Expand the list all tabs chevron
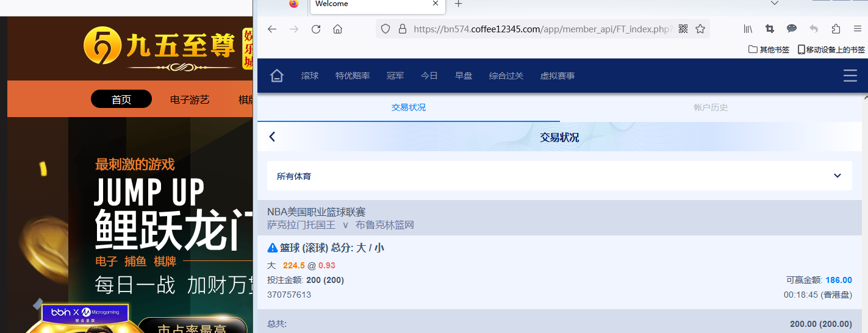868x333 pixels. tap(775, 3)
